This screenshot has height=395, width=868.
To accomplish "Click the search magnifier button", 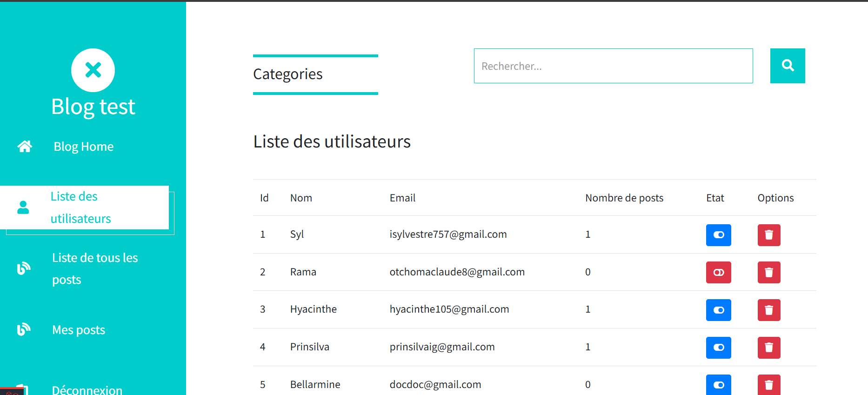I will tap(788, 66).
